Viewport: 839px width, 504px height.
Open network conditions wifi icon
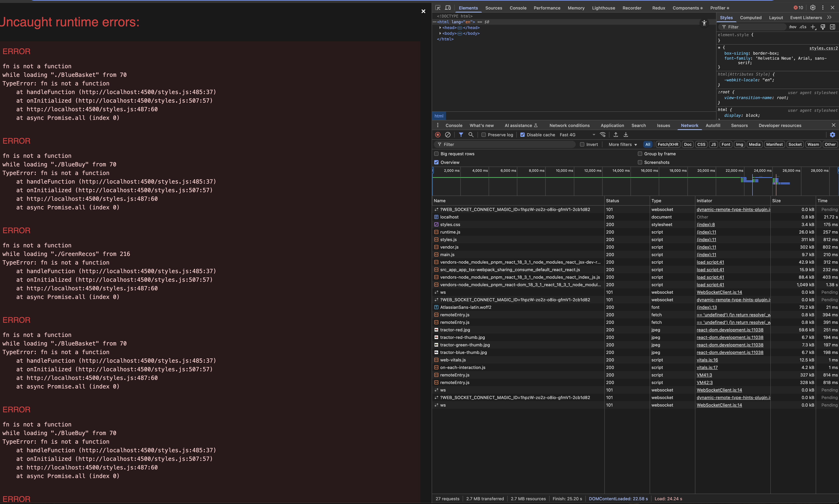point(603,135)
